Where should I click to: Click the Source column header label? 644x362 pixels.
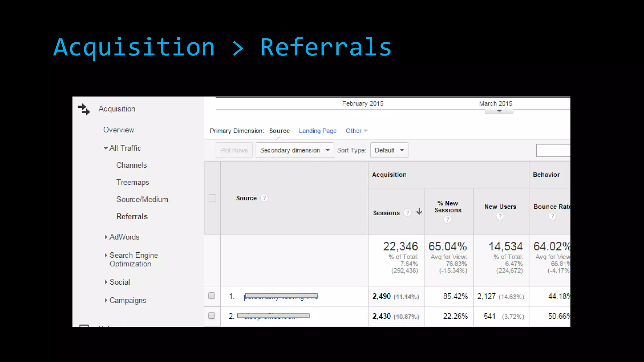pos(246,198)
